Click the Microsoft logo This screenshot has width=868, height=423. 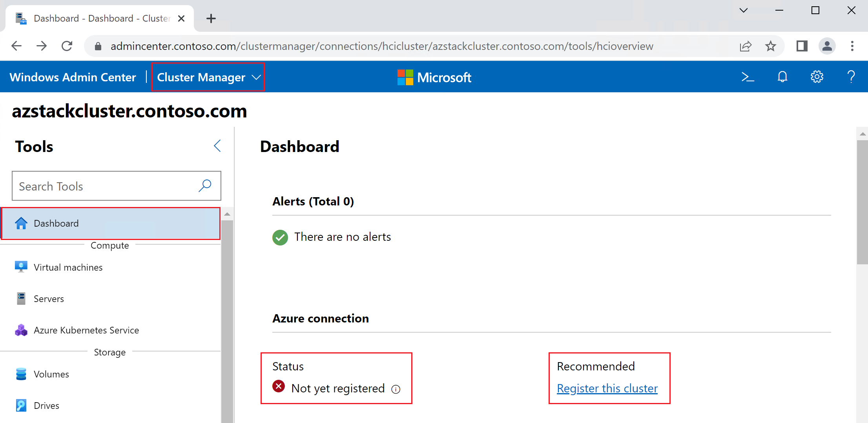coord(434,77)
